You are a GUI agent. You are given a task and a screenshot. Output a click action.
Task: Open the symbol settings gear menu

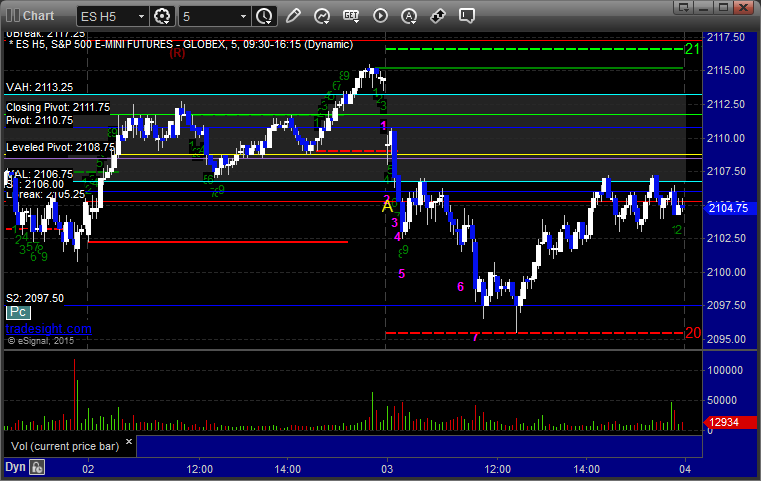[x=162, y=17]
